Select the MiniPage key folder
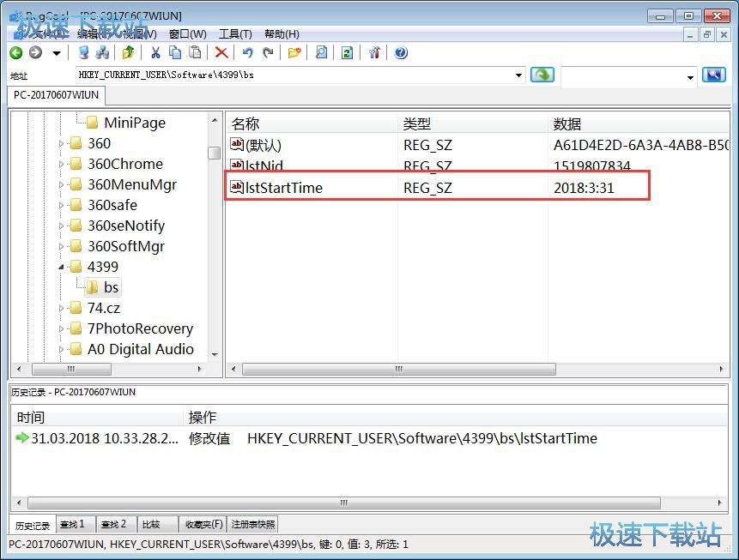Viewport: 739px width, 560px height. 126,123
